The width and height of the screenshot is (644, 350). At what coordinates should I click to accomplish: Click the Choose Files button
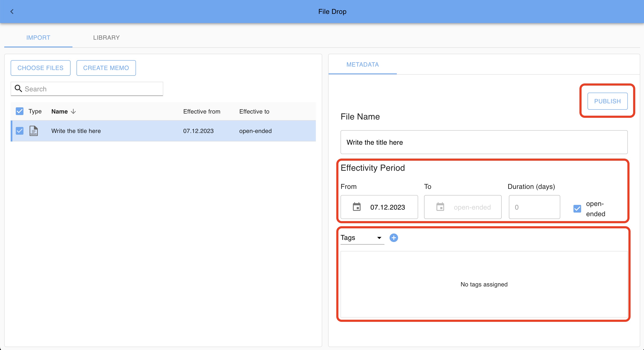40,68
